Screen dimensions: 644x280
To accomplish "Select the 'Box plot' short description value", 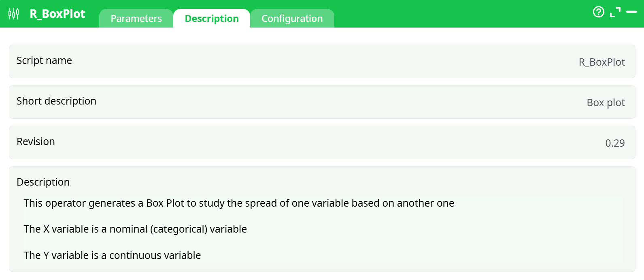I will (606, 103).
